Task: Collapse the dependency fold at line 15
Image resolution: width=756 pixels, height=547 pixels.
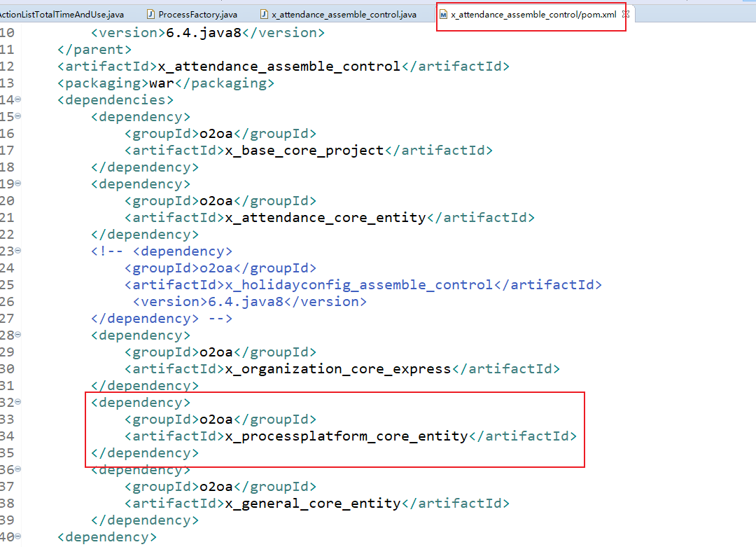Action: pyautogui.click(x=17, y=116)
